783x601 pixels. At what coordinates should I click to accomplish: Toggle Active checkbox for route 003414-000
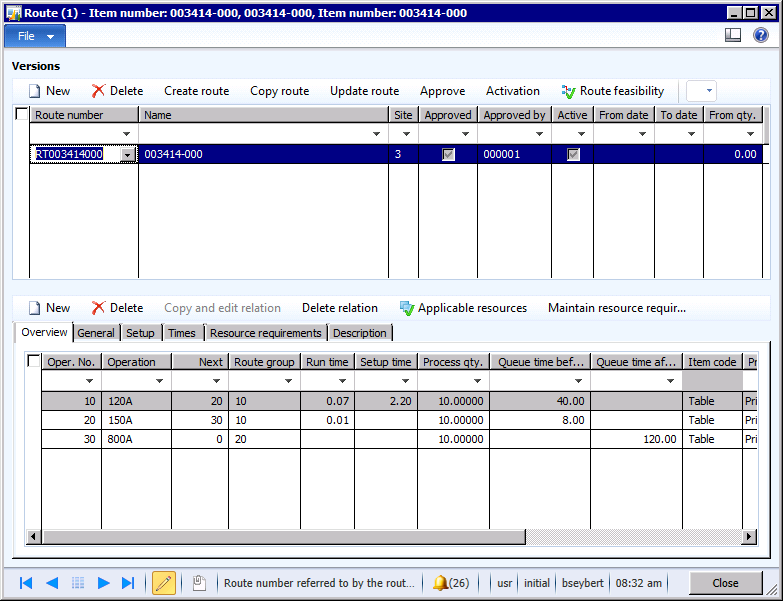point(573,155)
